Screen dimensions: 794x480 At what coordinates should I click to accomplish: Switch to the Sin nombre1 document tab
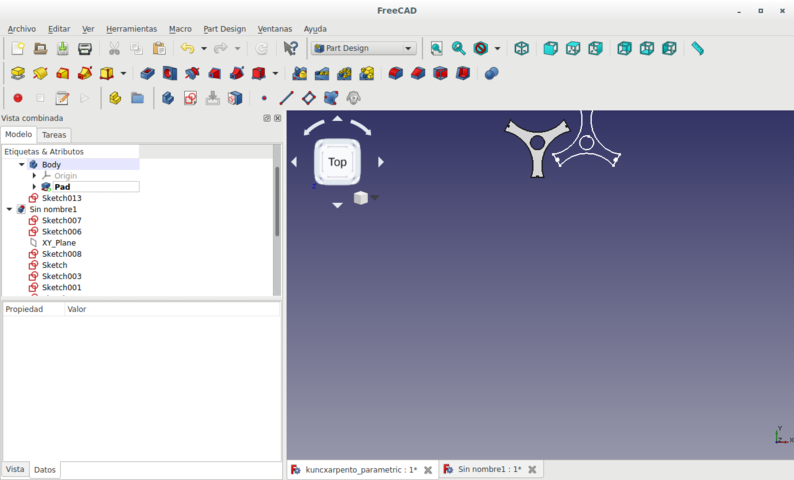[490, 469]
